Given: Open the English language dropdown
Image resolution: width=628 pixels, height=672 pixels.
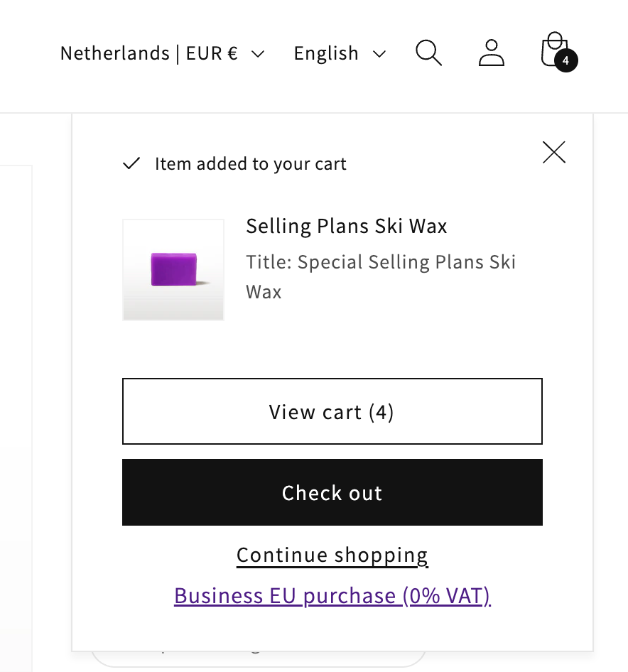Looking at the screenshot, I should tap(327, 53).
